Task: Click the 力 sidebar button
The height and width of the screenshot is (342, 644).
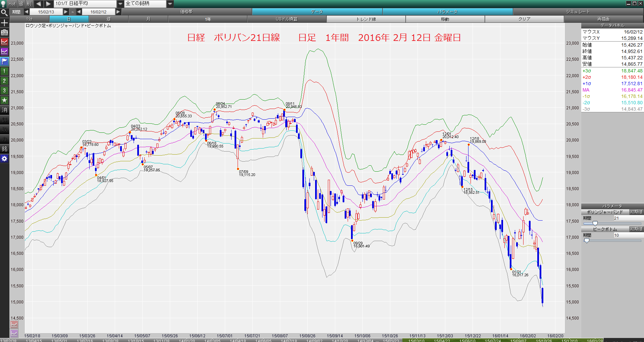Action: click(x=4, y=139)
